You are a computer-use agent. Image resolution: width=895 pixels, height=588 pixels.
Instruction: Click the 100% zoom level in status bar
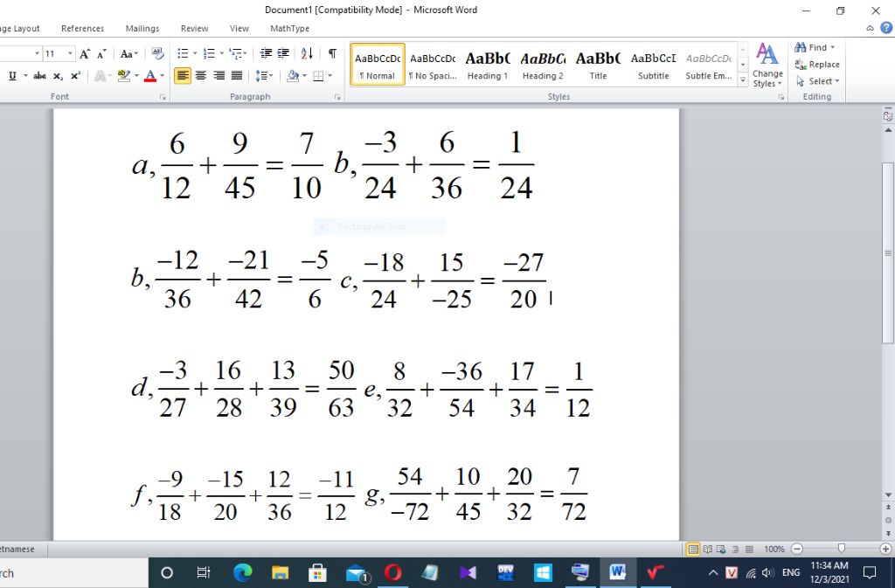[774, 550]
